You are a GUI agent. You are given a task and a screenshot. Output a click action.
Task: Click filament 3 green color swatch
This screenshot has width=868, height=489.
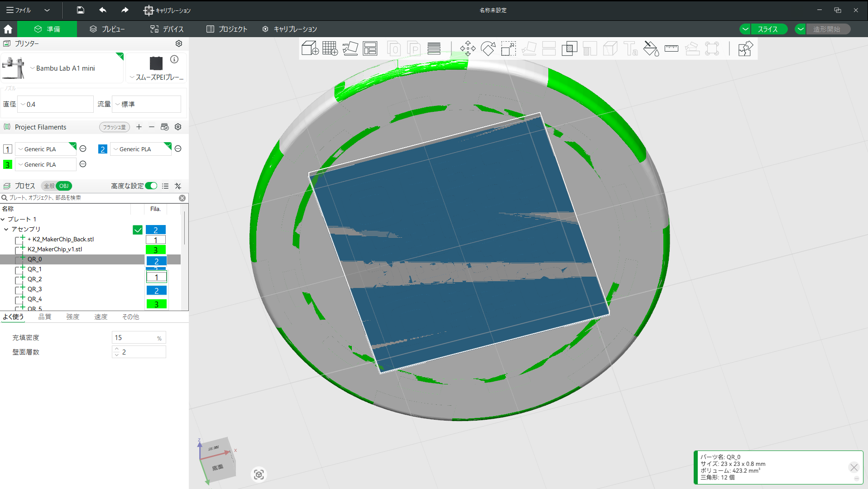pyautogui.click(x=8, y=165)
